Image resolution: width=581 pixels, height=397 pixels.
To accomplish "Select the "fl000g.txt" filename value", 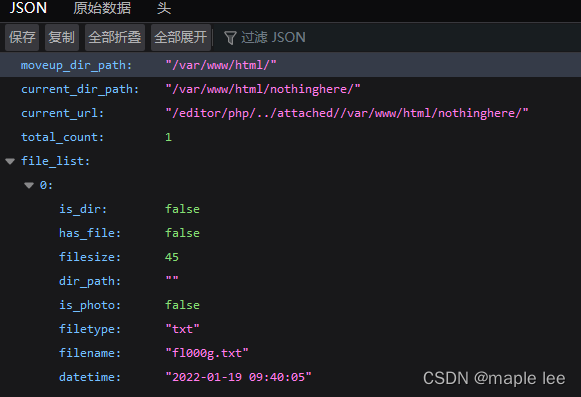I will tap(207, 353).
